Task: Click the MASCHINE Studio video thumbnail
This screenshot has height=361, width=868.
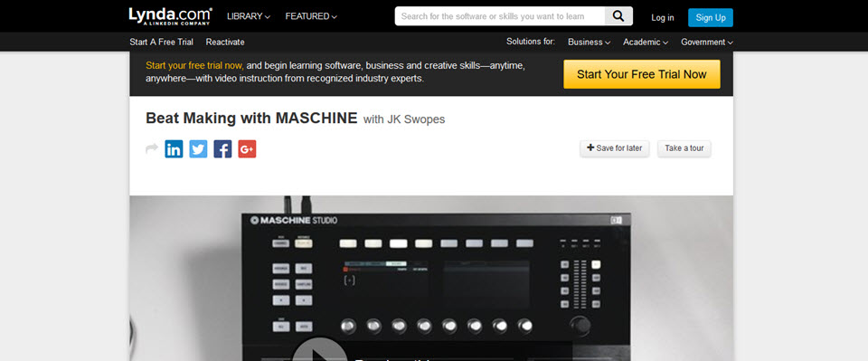Action: coord(431,278)
